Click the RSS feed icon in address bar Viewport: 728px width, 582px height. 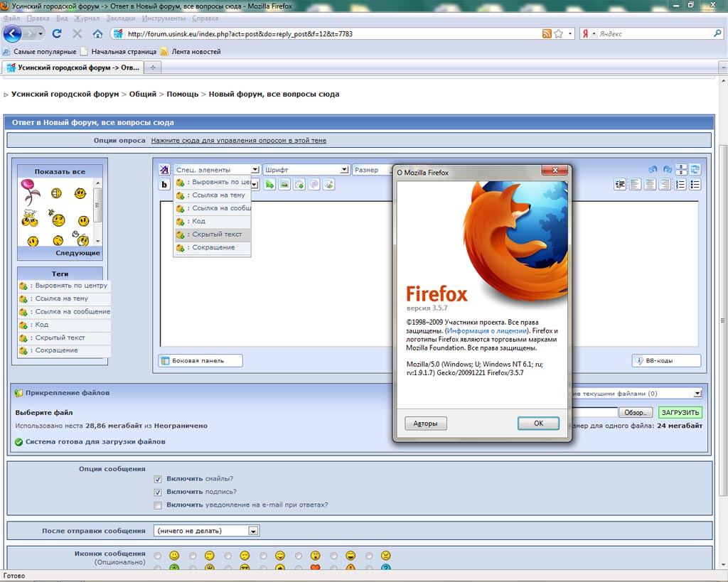point(547,33)
